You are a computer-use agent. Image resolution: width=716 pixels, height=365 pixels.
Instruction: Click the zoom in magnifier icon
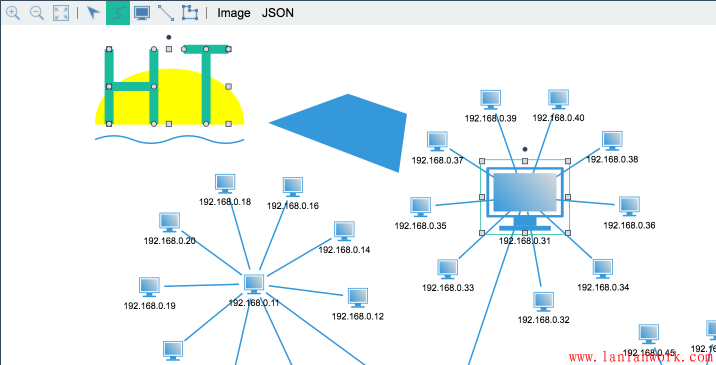[x=13, y=13]
